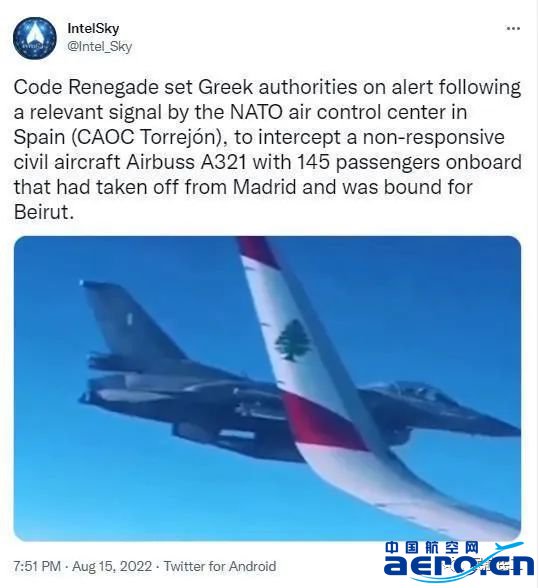Click the CAOC Torrejón text
Screen dimensions: 539x588
(x=149, y=138)
